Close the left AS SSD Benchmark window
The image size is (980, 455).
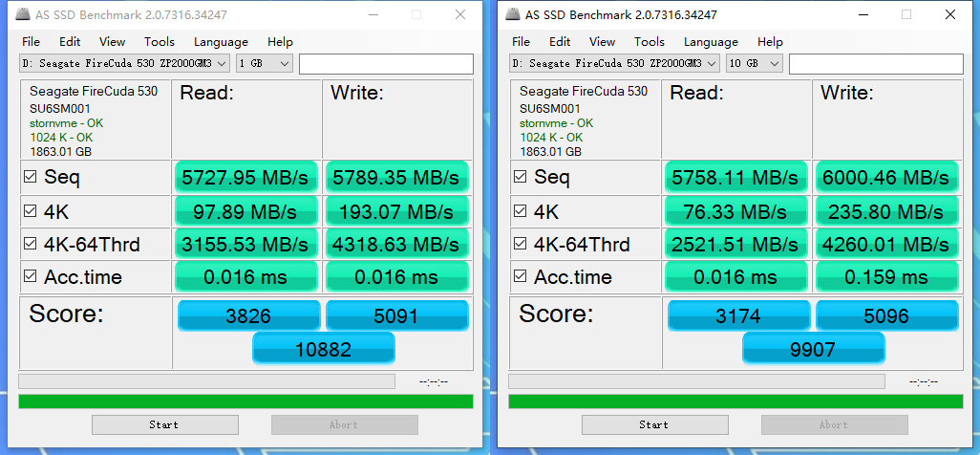pyautogui.click(x=460, y=14)
